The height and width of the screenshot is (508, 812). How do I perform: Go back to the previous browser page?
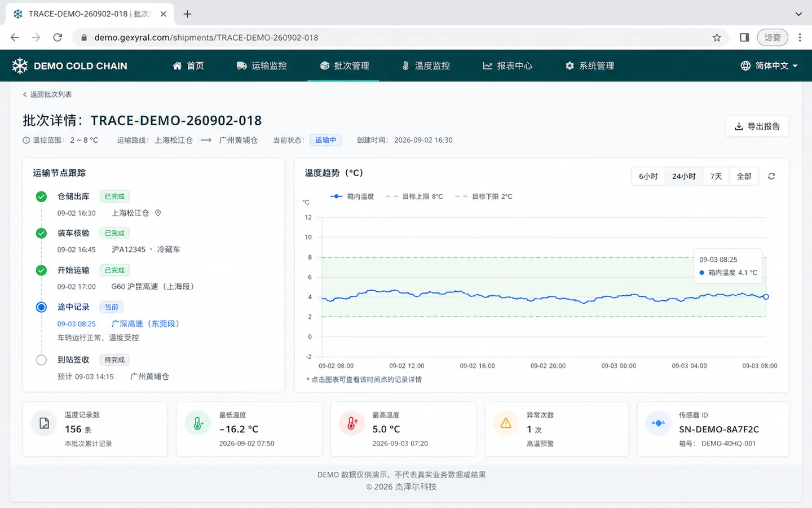point(15,37)
